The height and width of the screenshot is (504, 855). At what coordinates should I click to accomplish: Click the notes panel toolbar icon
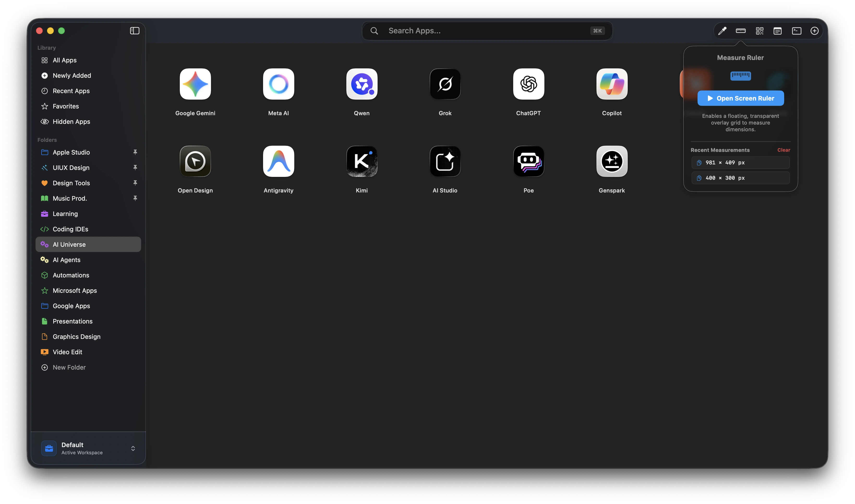click(x=777, y=31)
